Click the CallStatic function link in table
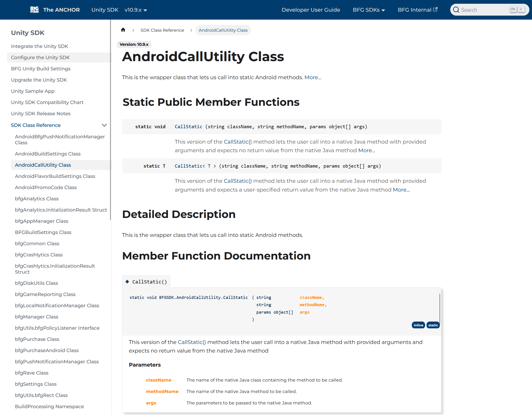This screenshot has width=532, height=415. click(x=188, y=126)
